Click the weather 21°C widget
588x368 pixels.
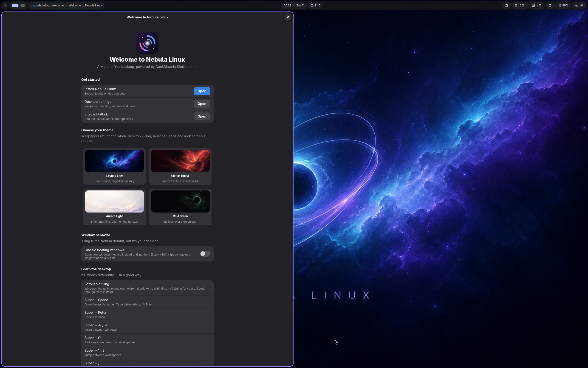click(315, 5)
